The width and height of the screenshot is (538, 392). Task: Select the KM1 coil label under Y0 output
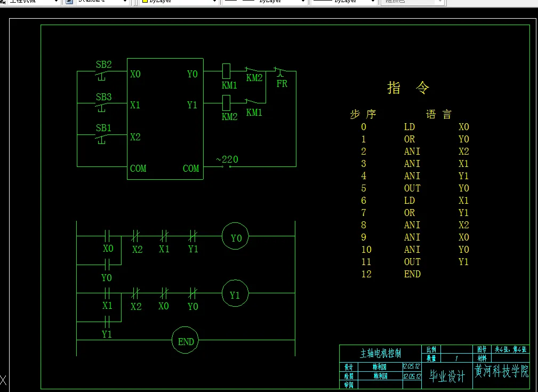[x=229, y=85]
